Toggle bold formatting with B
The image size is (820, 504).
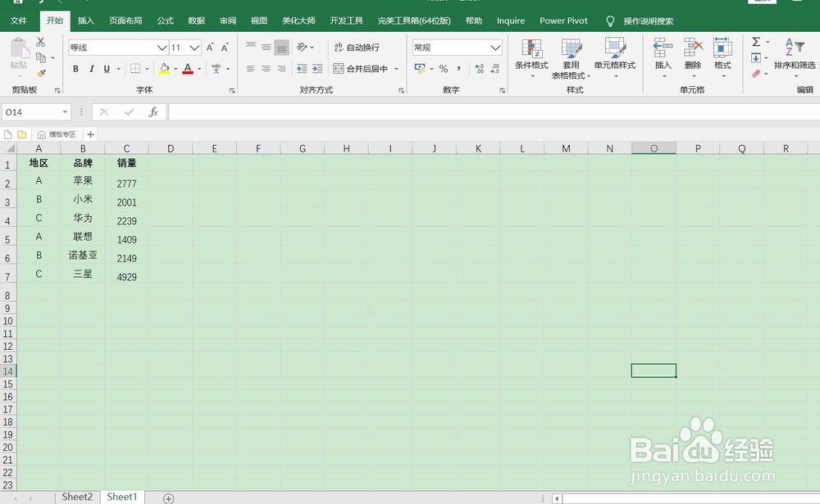coord(75,69)
